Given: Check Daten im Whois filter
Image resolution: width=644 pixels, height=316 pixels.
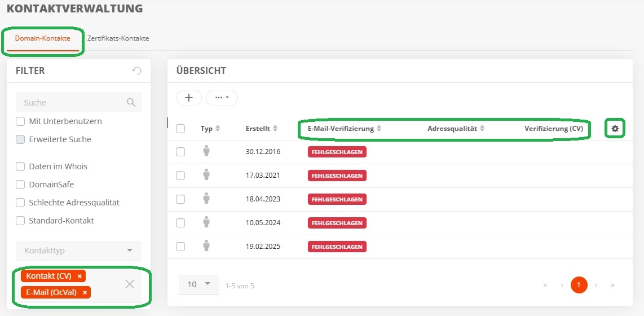Looking at the screenshot, I should click(20, 166).
